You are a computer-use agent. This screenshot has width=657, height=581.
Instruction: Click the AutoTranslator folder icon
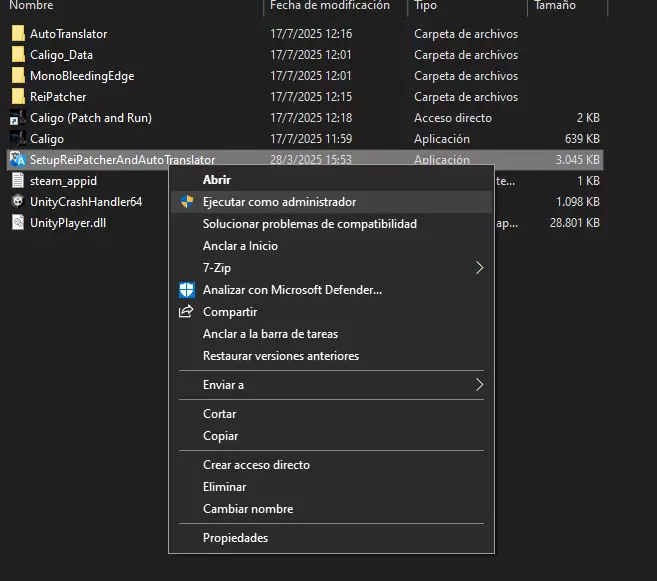pos(17,34)
